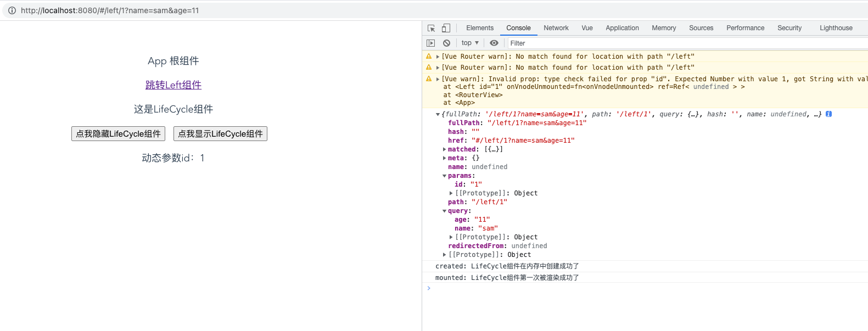Switch to the Memory tab
868x331 pixels.
coord(664,28)
